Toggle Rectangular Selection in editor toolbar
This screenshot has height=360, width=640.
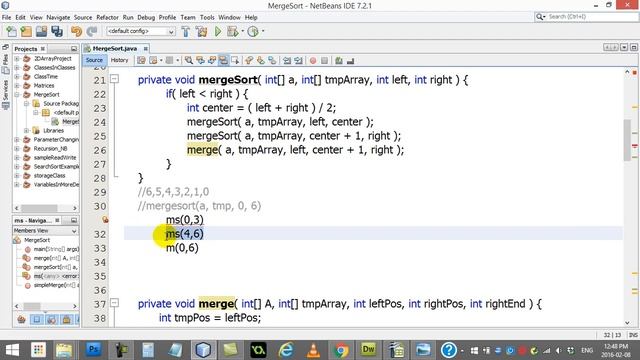235,60
